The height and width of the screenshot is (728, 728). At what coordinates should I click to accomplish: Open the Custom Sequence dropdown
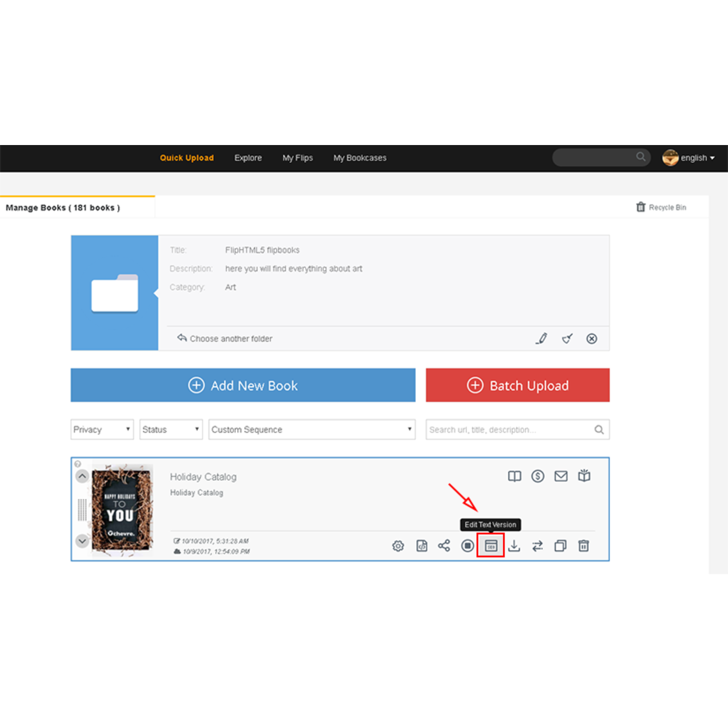click(x=312, y=429)
